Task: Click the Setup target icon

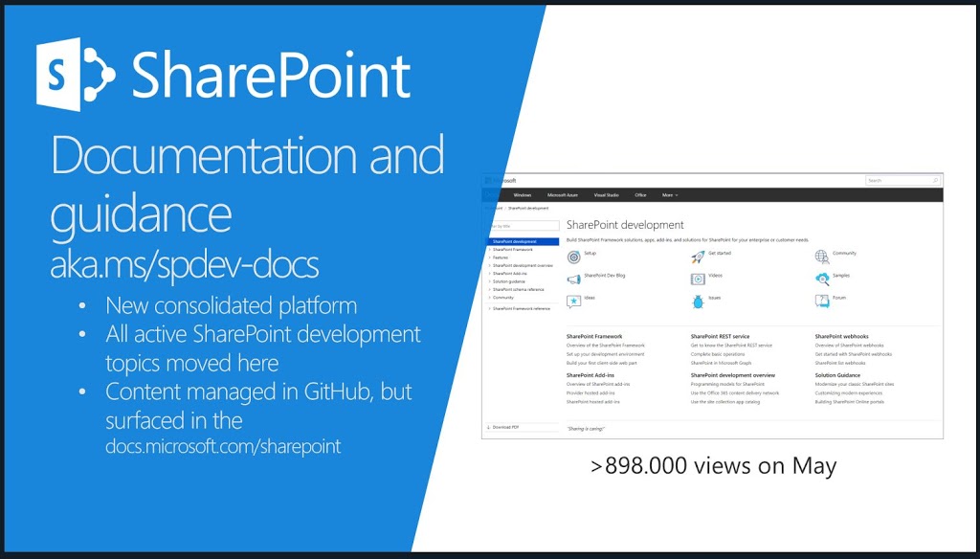Action: click(574, 257)
